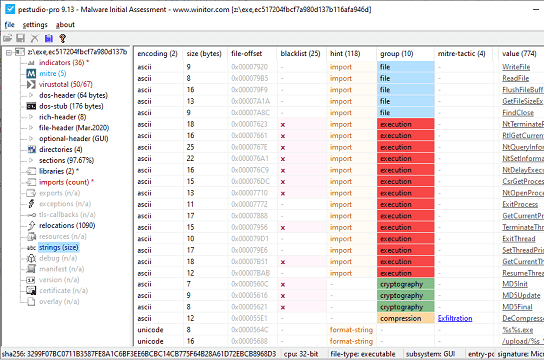Click the help lightbulb toolbar icon
This screenshot has height=360, width=544.
coord(62,38)
